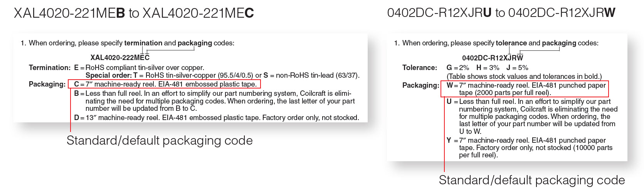Image resolution: width=644 pixels, height=192 pixels.
Task: Click the B = Less than full reel entry
Action: tap(214, 101)
